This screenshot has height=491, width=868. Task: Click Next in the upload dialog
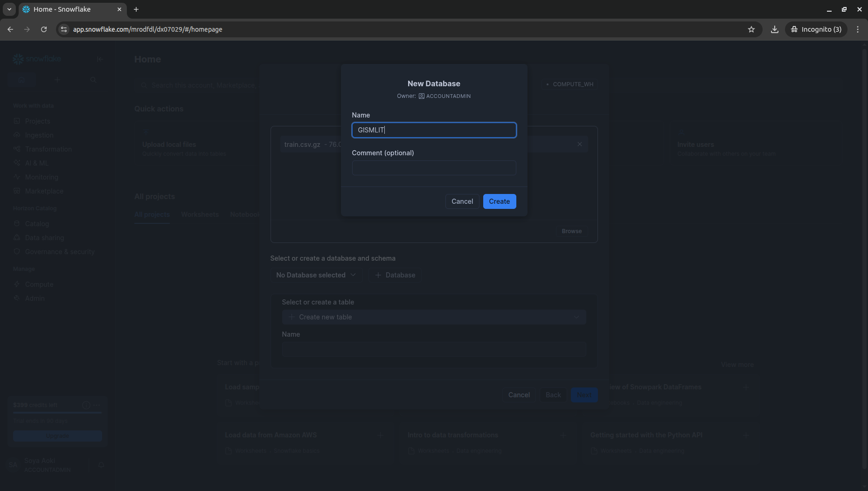point(584,395)
